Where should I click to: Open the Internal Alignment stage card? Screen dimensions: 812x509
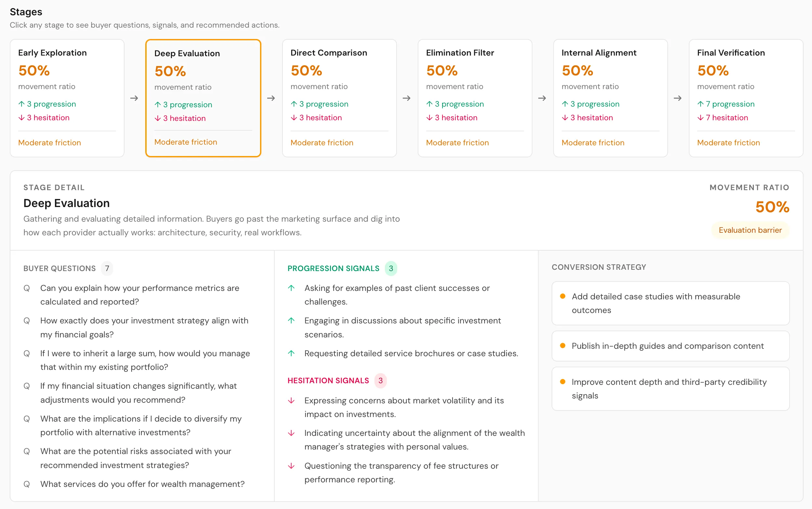(610, 98)
